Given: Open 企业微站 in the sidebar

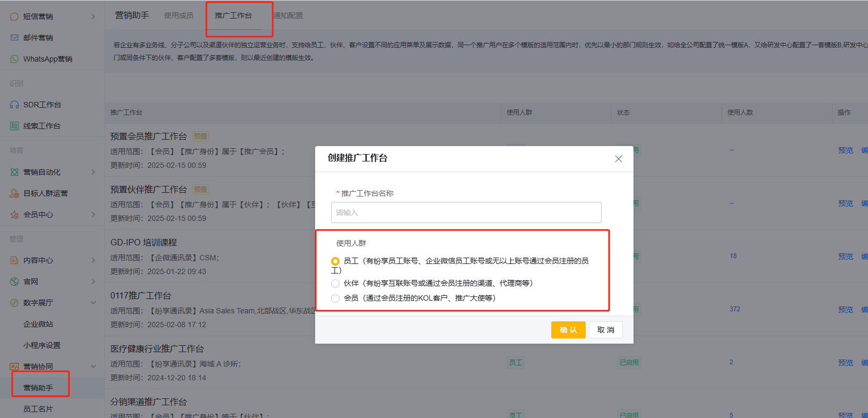Looking at the screenshot, I should pos(38,324).
